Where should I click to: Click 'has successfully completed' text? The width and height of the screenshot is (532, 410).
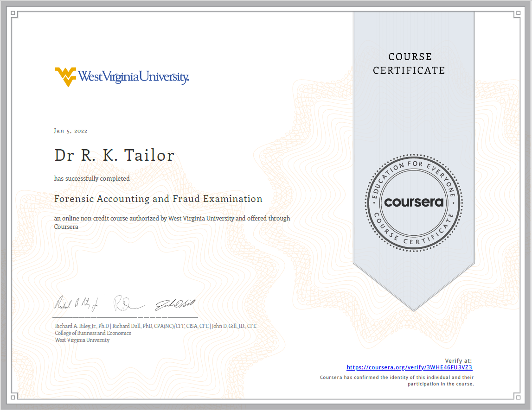click(x=92, y=178)
